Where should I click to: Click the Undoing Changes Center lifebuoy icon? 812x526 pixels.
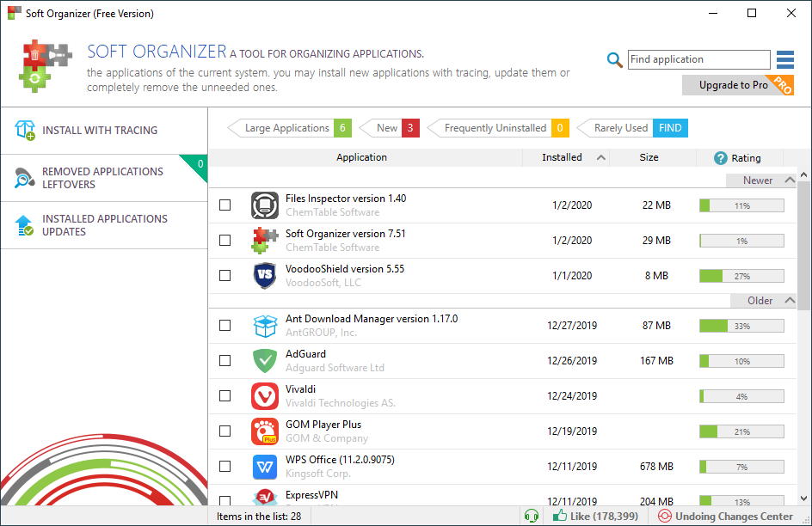click(x=664, y=517)
